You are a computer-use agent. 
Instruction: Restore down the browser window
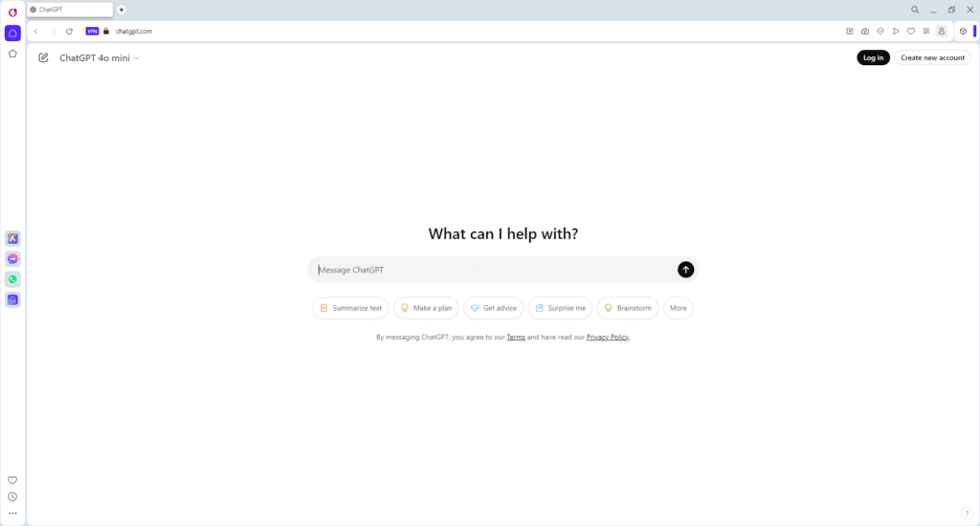(x=952, y=10)
